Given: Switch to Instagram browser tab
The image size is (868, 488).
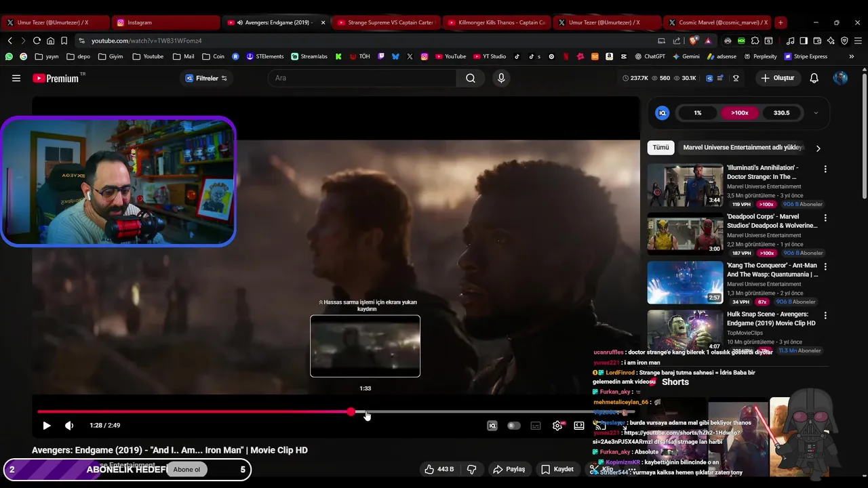Looking at the screenshot, I should 165,22.
